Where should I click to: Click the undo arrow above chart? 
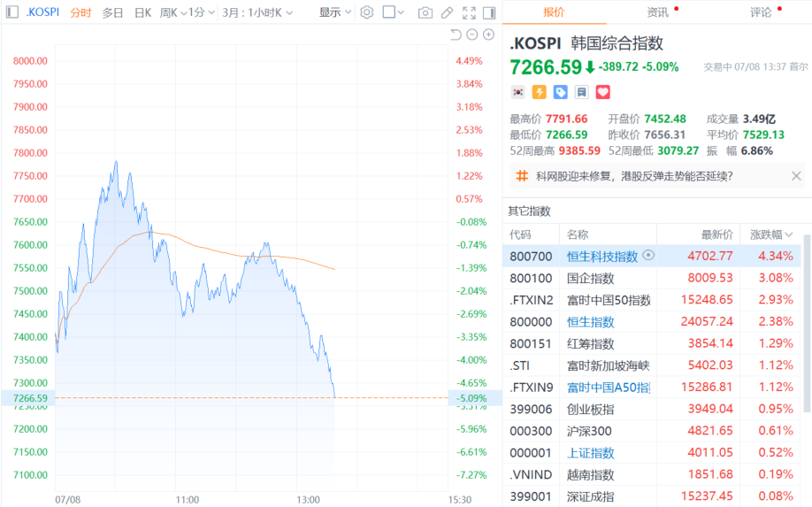456,35
